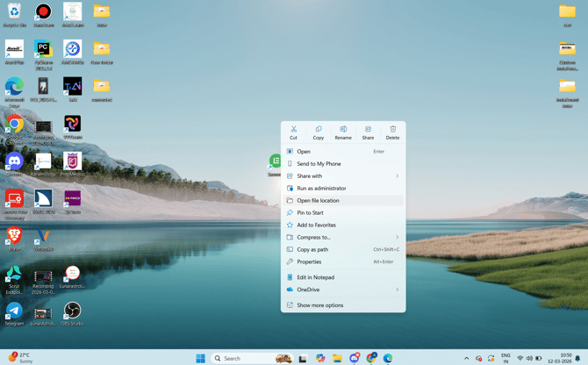The height and width of the screenshot is (365, 588).
Task: Select the Telegram desktop icon
Action: [x=14, y=311]
